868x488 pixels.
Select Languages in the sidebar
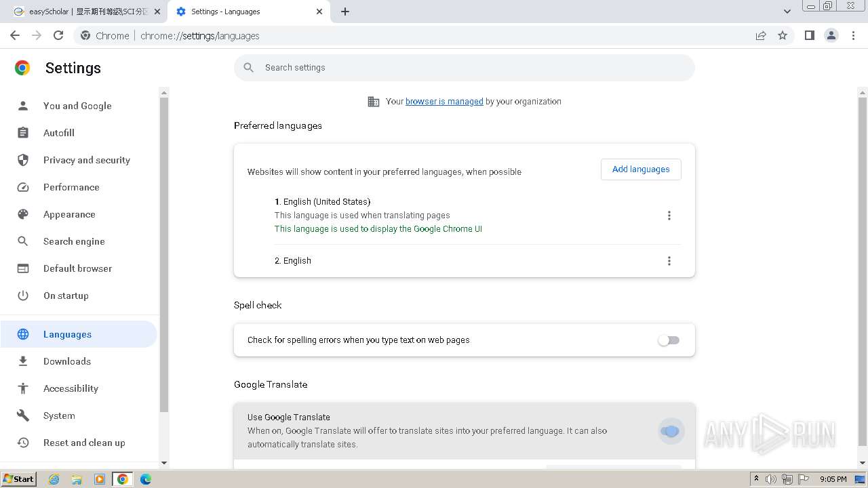coord(79,334)
